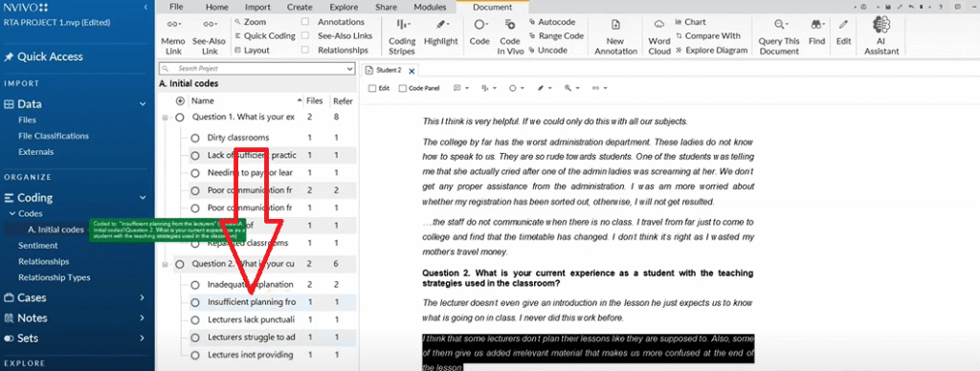Collapse the Question 2 code node
980x371 pixels.
coord(165,264)
